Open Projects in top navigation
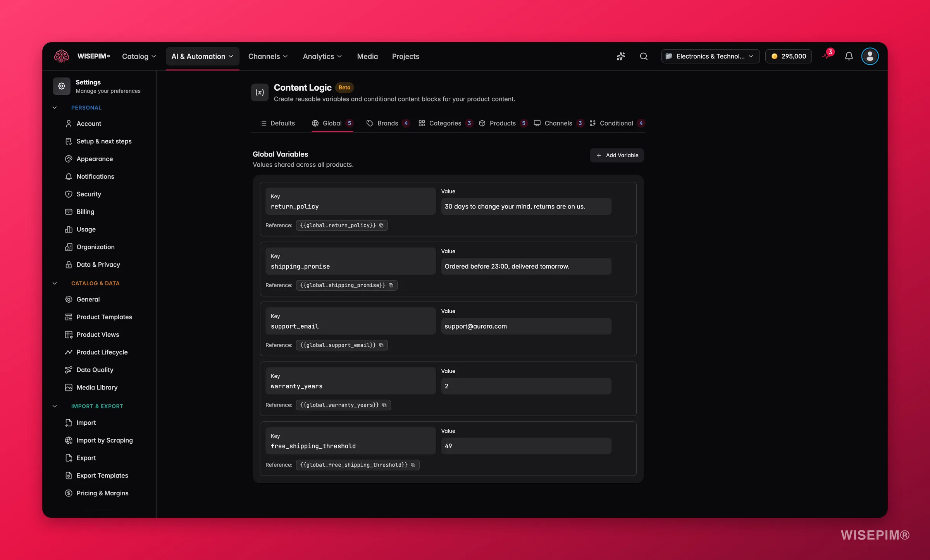The height and width of the screenshot is (560, 930). coord(405,56)
